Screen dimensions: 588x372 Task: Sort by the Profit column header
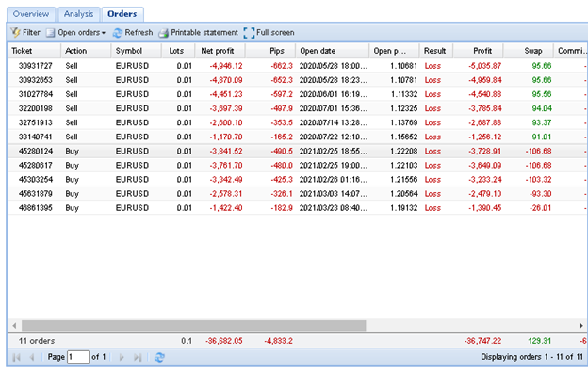pos(478,51)
